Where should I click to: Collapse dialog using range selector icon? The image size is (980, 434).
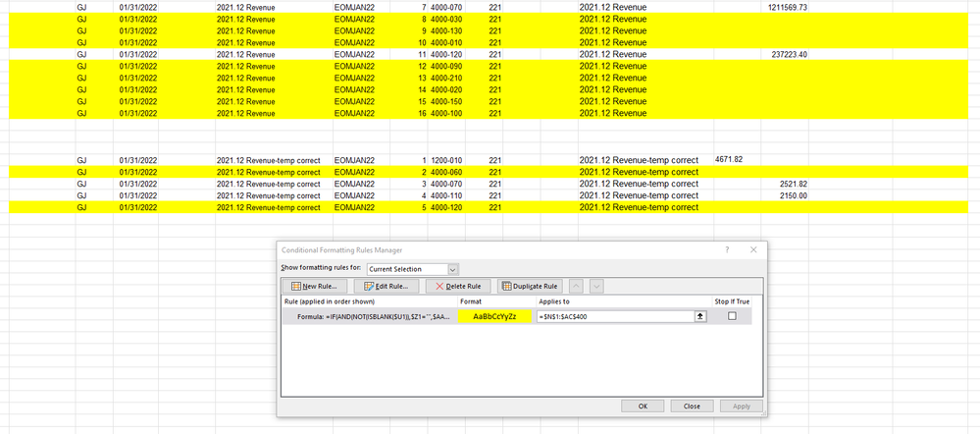coord(700,317)
